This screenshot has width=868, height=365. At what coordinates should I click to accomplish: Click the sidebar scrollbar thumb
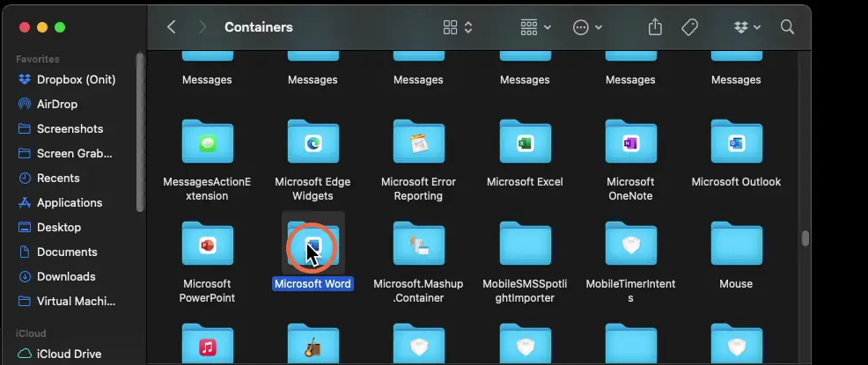140,132
